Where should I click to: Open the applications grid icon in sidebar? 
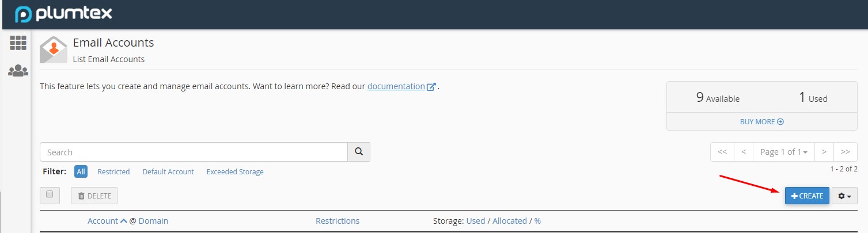18,43
